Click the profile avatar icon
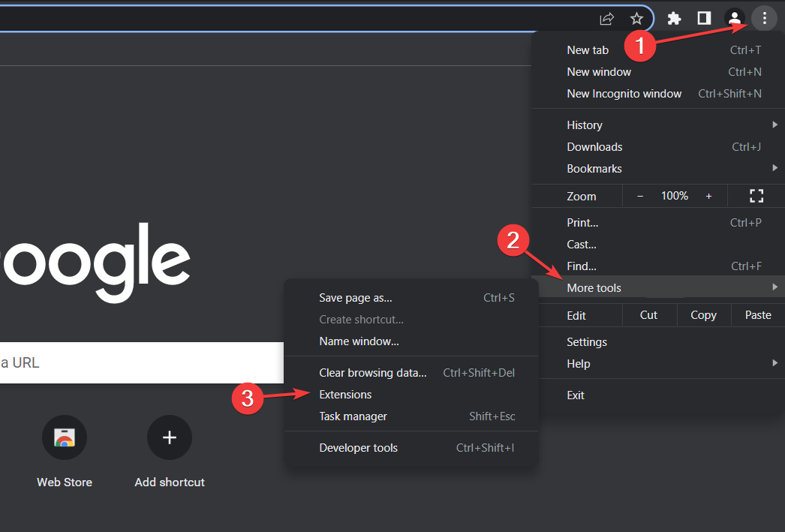The width and height of the screenshot is (785, 532). 734,18
